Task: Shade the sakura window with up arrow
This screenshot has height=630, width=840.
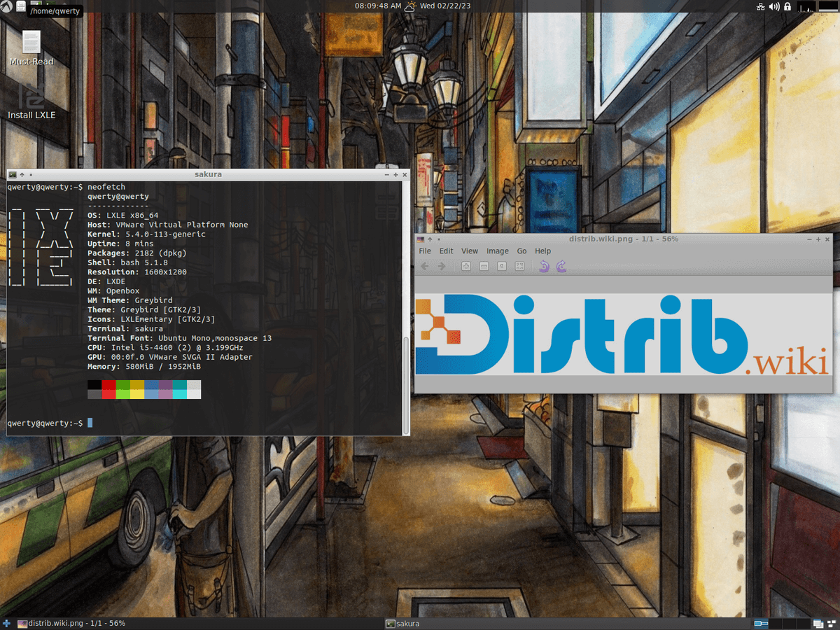Action: pyautogui.click(x=22, y=174)
